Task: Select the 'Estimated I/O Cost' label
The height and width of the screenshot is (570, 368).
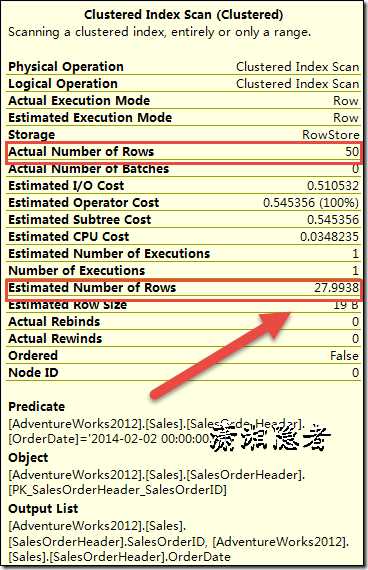Action: (66, 186)
